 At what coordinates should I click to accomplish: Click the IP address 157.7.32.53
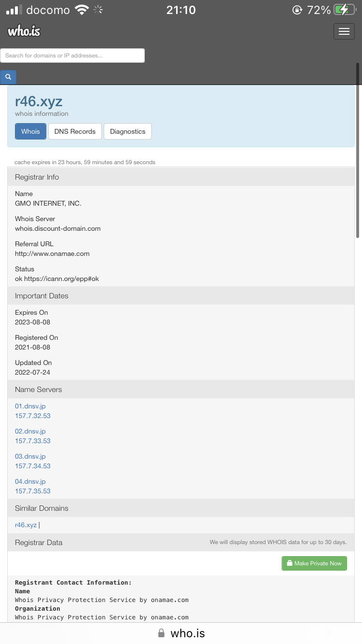(33, 416)
